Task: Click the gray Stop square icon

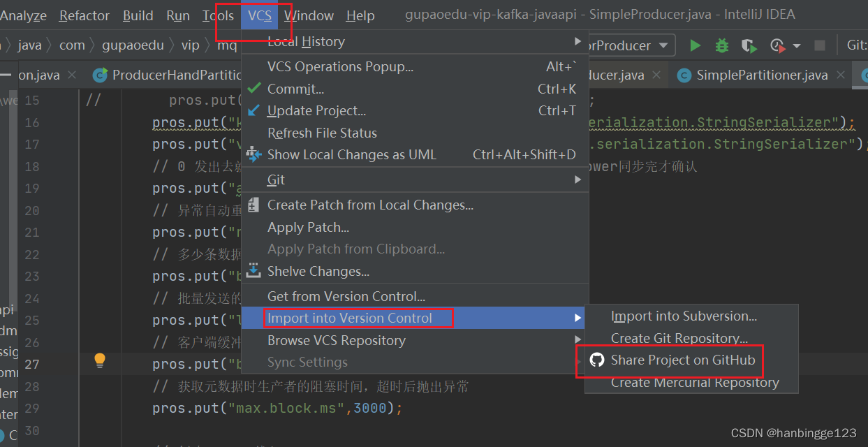Action: point(820,45)
